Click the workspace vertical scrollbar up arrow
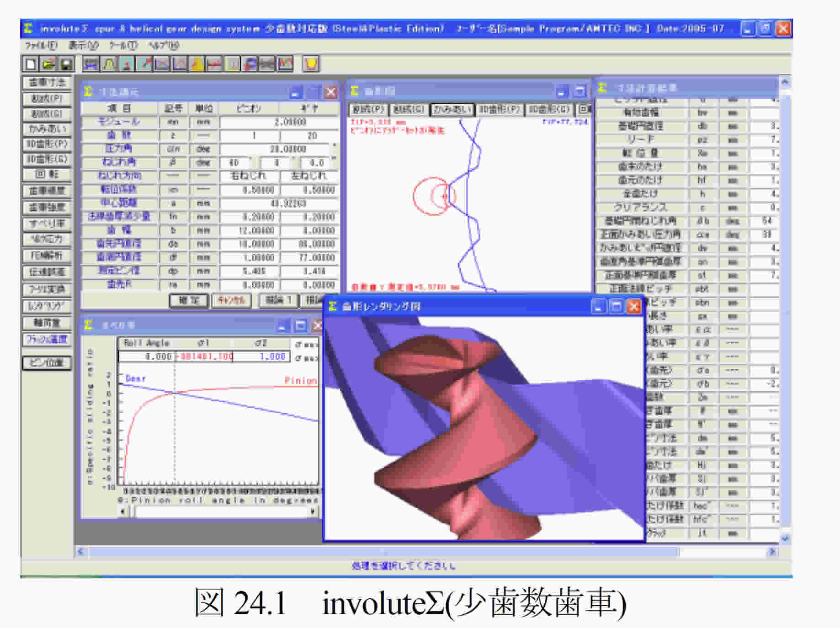This screenshot has height=628, width=840. pos(785,82)
